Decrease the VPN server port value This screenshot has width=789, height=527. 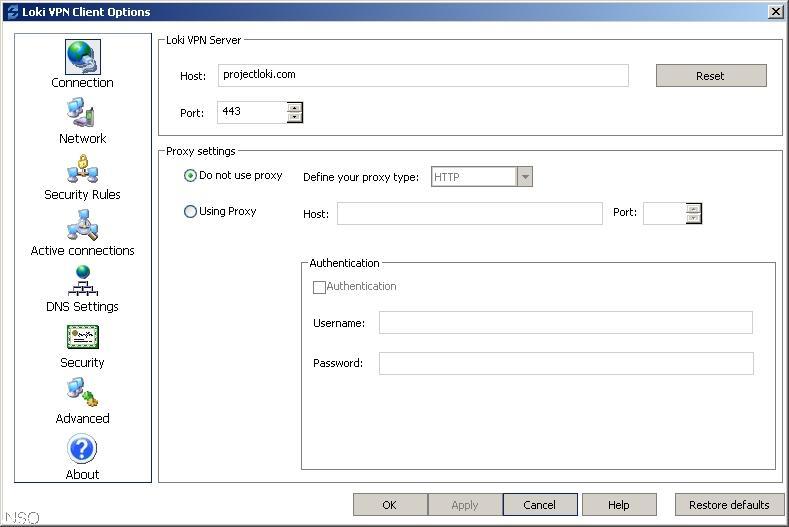[x=295, y=117]
